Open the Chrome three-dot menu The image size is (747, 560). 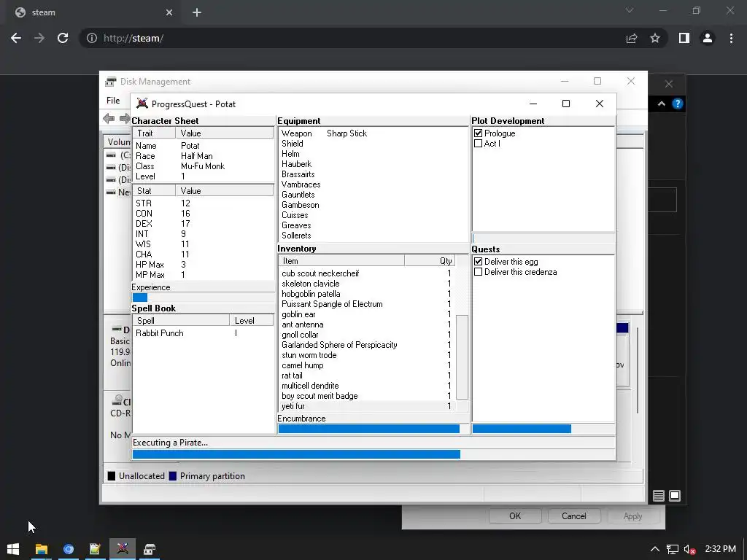731,38
